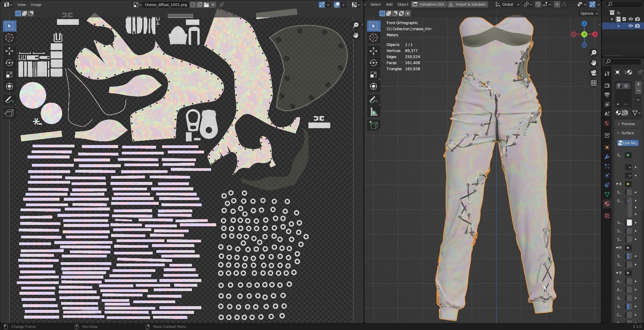Pin the image in the image editor header
Screen dimensions: 644x330
[221, 5]
